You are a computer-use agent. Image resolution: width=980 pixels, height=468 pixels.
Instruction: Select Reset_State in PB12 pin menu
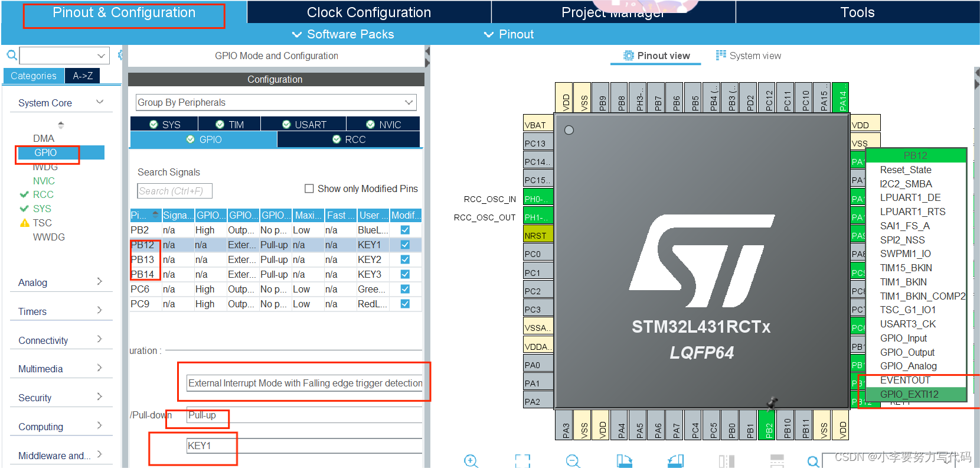(x=916, y=170)
